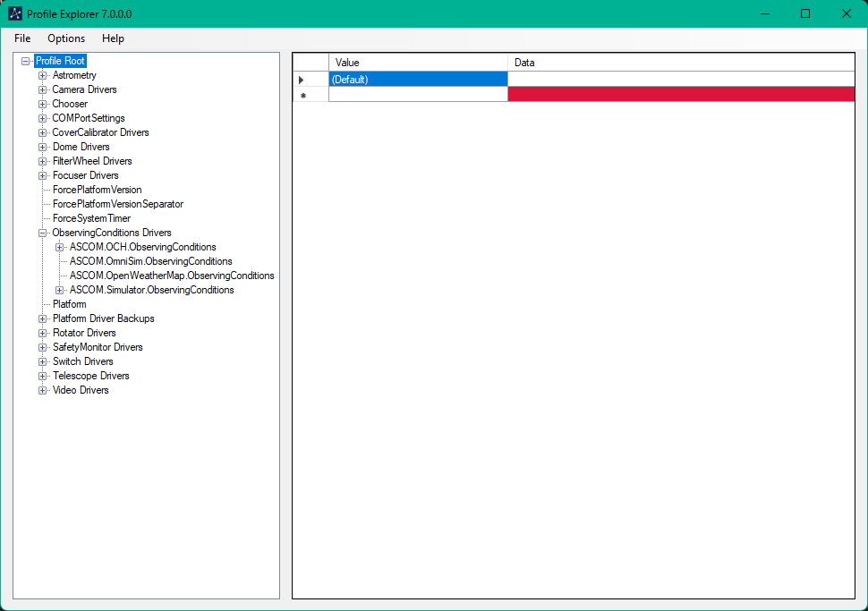The width and height of the screenshot is (868, 611).
Task: Select ASCOM.OpenWeatherMap.ObservingConditions driver
Action: (x=172, y=276)
